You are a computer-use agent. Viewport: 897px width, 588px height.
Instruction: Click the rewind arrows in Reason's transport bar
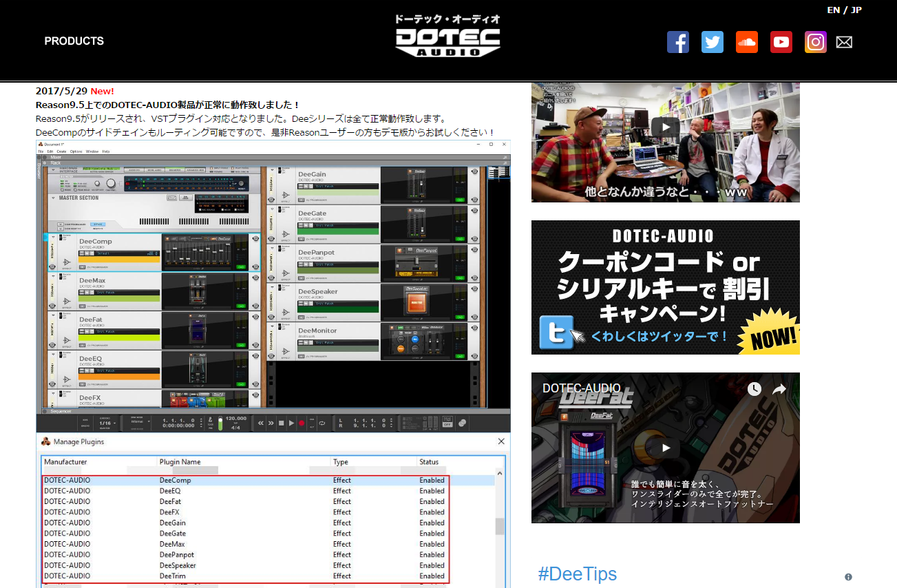[x=261, y=423]
